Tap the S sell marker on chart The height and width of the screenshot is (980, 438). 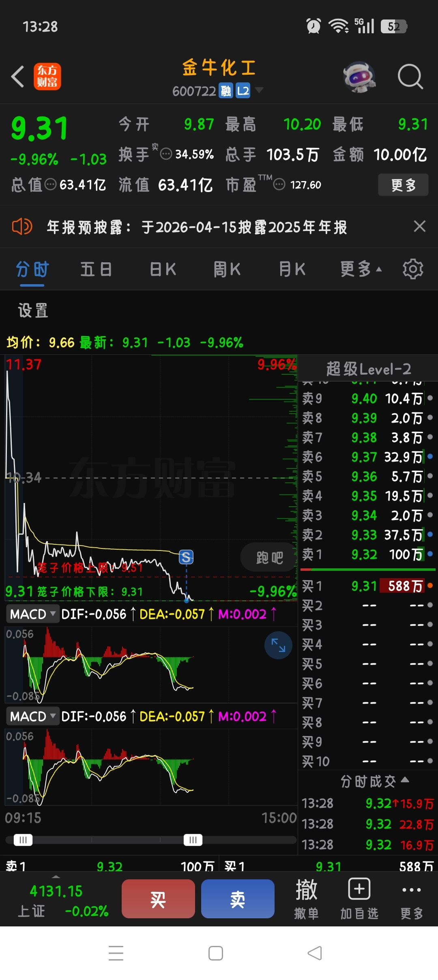(x=186, y=557)
